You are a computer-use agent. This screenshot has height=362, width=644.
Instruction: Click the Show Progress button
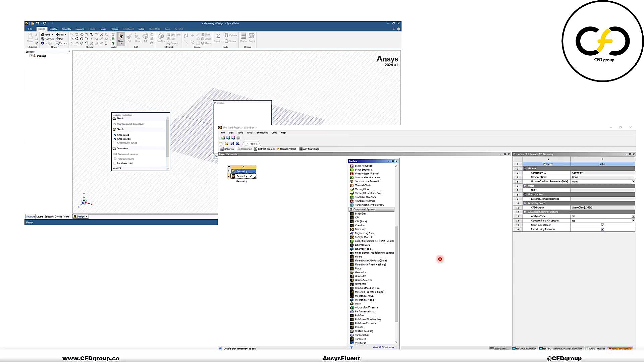595,349
